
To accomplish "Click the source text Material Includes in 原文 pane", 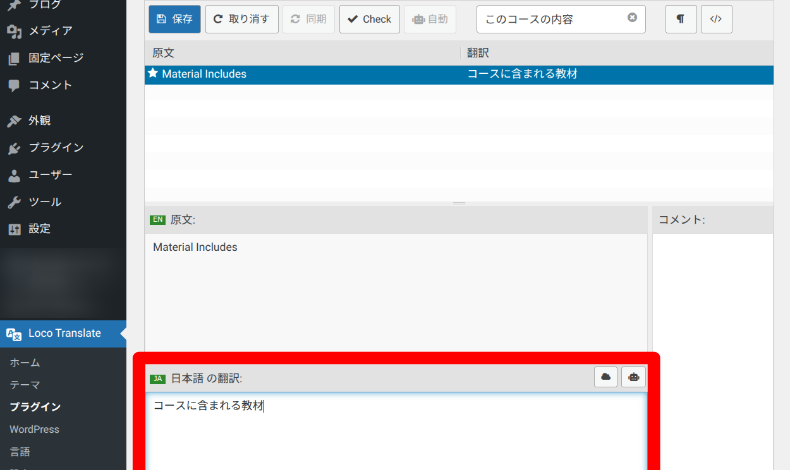I will 195,247.
